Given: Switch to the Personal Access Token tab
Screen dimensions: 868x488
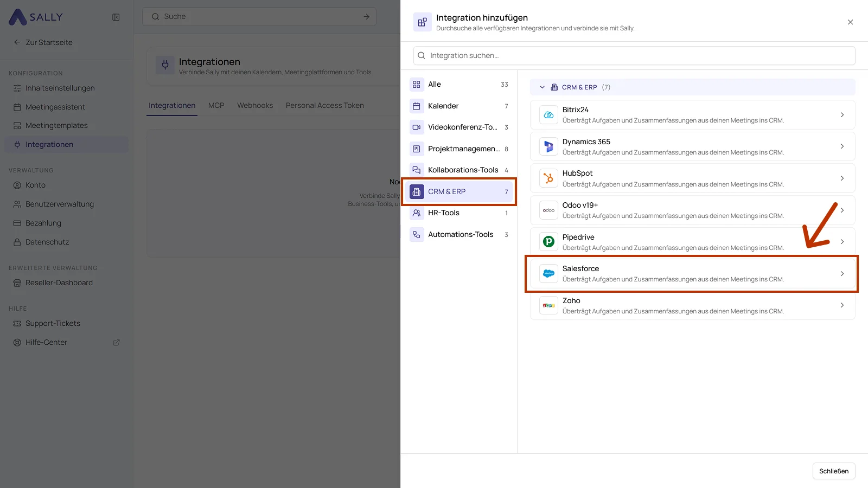Looking at the screenshot, I should point(325,105).
